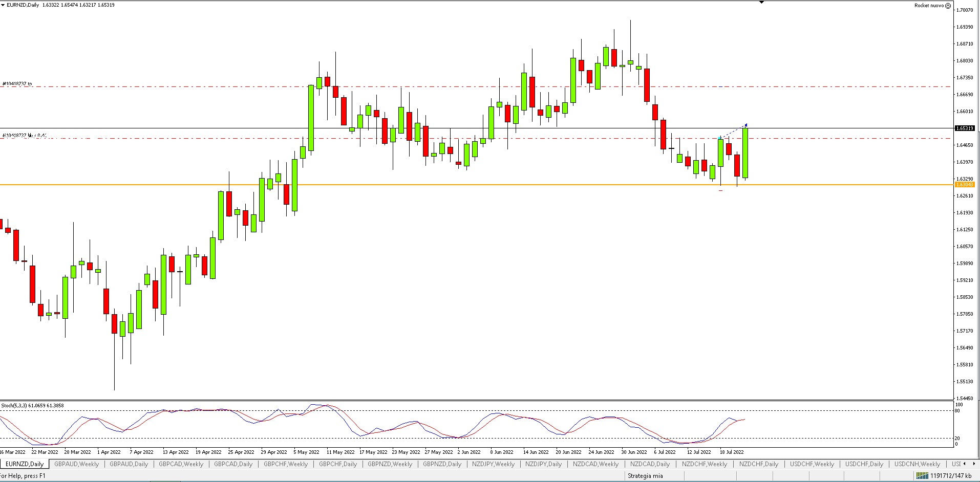The height and width of the screenshot is (482, 980).
Task: Open the NZDJPY,Daily chart tab
Action: pos(543,464)
